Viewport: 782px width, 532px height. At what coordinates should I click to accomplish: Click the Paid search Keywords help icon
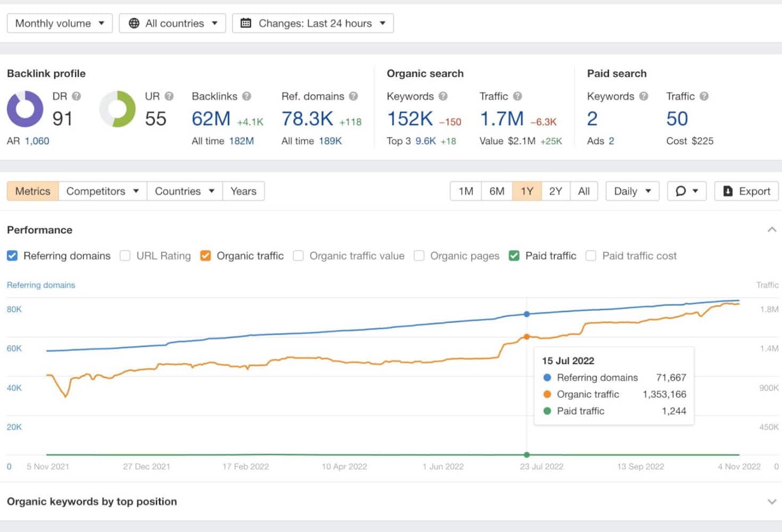click(x=644, y=96)
